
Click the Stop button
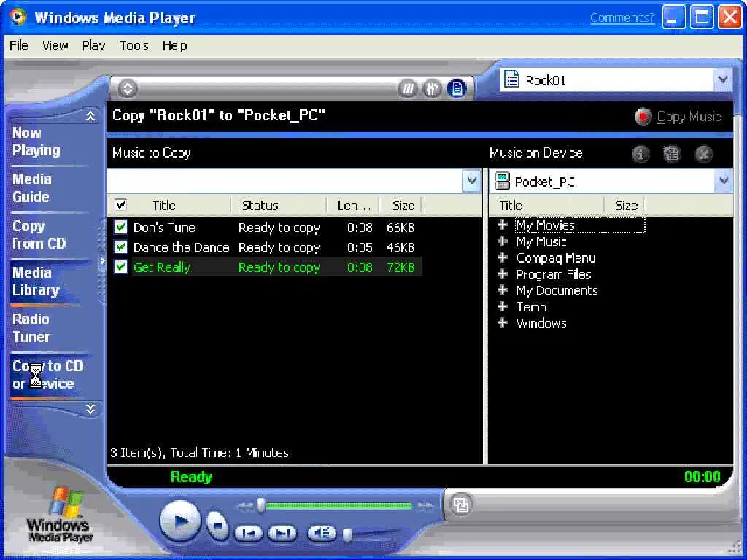click(x=217, y=525)
